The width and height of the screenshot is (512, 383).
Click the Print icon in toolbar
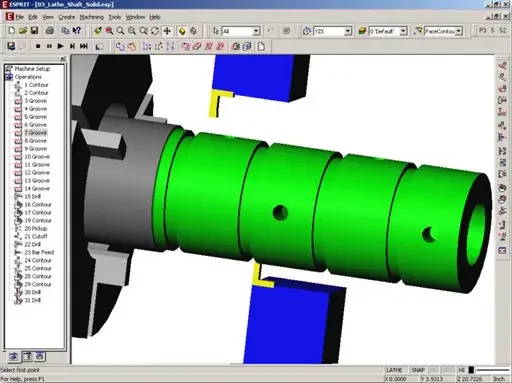point(50,31)
